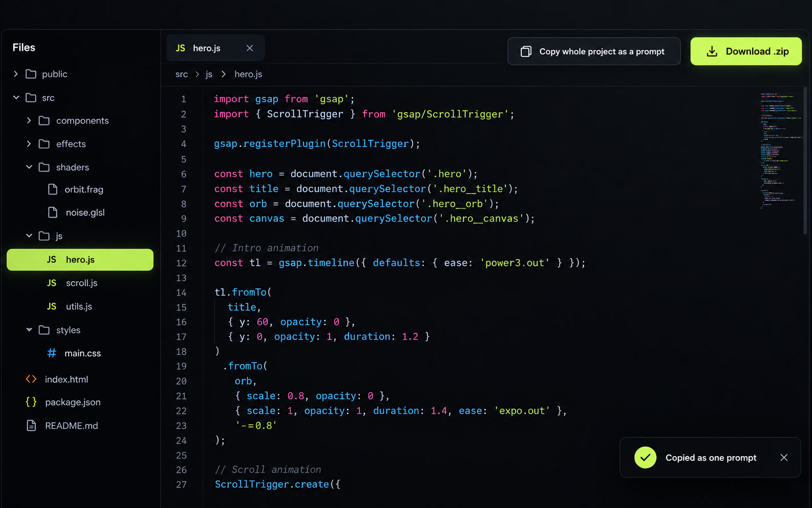Click copy icon in Copy whole project button
The height and width of the screenshot is (508, 812).
coord(526,51)
